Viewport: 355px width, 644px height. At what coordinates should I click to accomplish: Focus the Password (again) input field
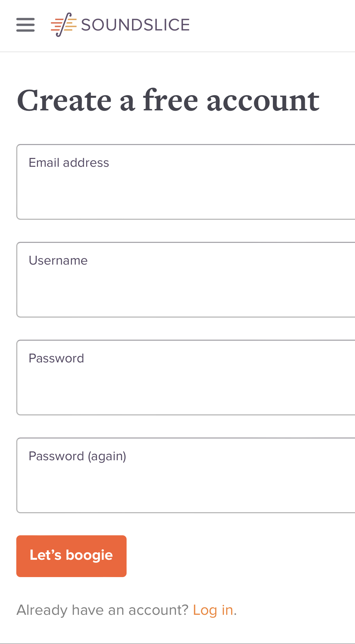click(186, 476)
